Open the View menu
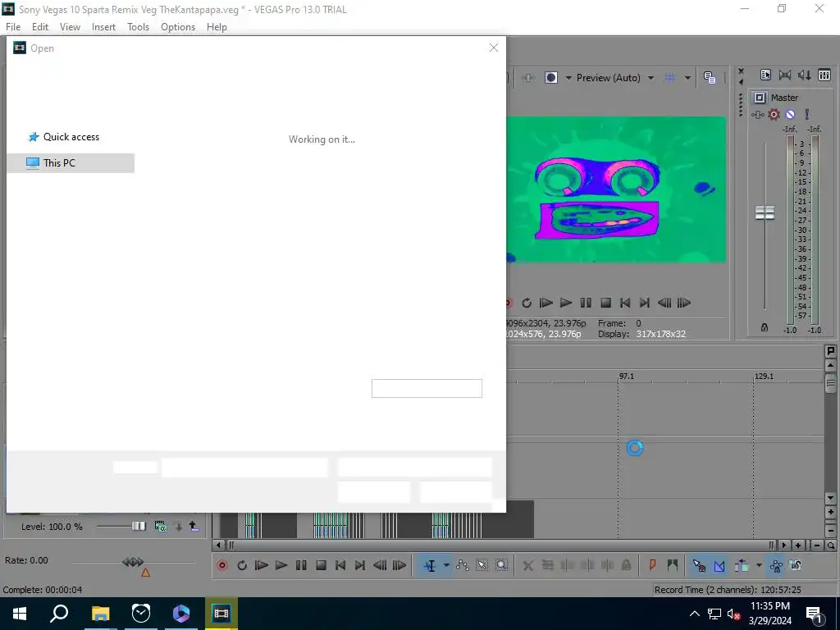 point(70,27)
